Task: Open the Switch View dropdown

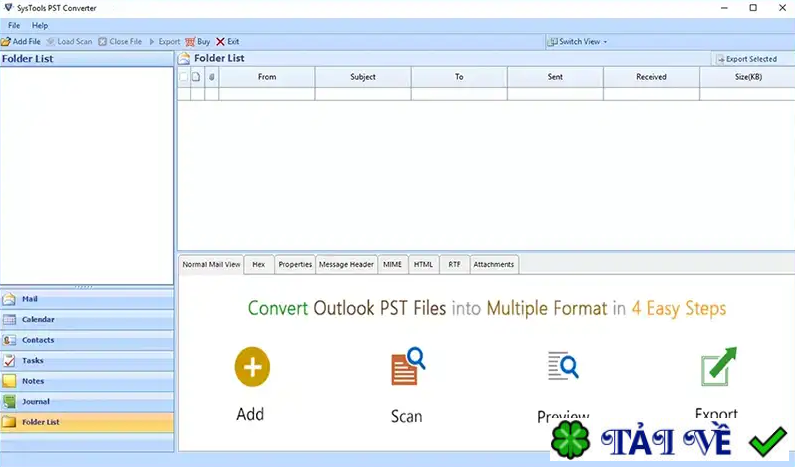Action: coord(577,42)
